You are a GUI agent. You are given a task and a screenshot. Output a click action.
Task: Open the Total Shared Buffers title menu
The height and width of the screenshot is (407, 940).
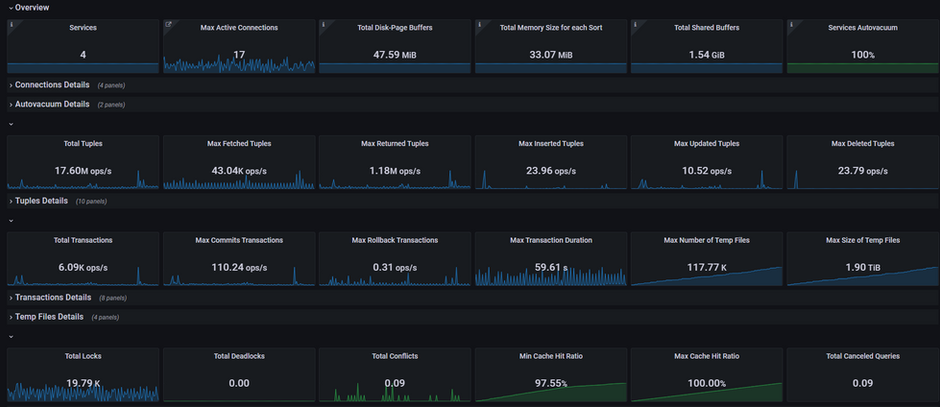click(x=706, y=28)
